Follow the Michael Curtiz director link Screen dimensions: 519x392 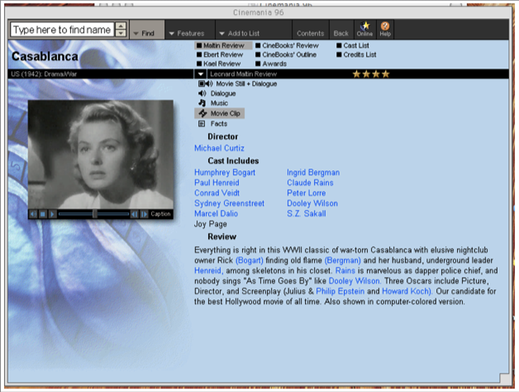pyautogui.click(x=219, y=148)
